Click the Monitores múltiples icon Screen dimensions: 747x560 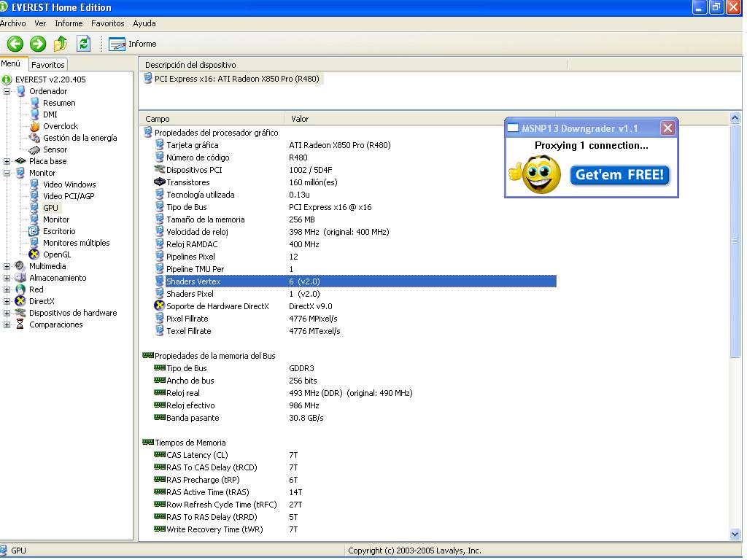point(34,243)
